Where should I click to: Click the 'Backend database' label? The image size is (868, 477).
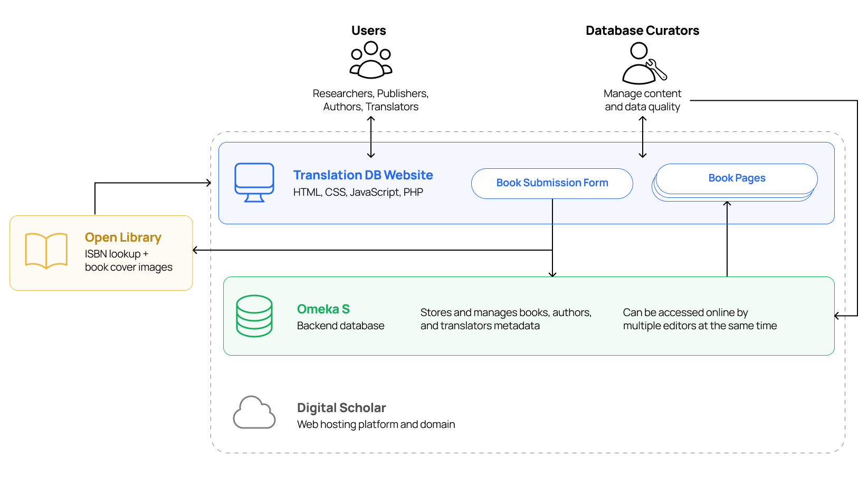pos(341,326)
